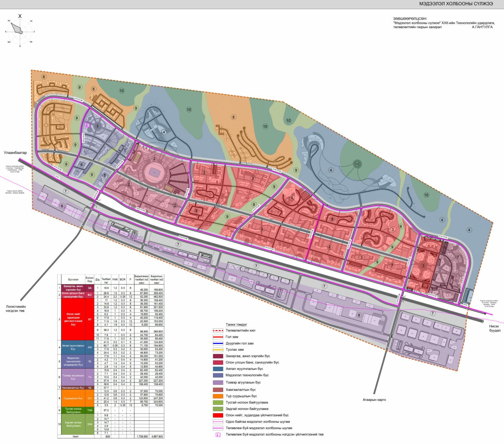Click the pink info center icon in legend
Viewport: 504px width, 445px height.
point(218,435)
